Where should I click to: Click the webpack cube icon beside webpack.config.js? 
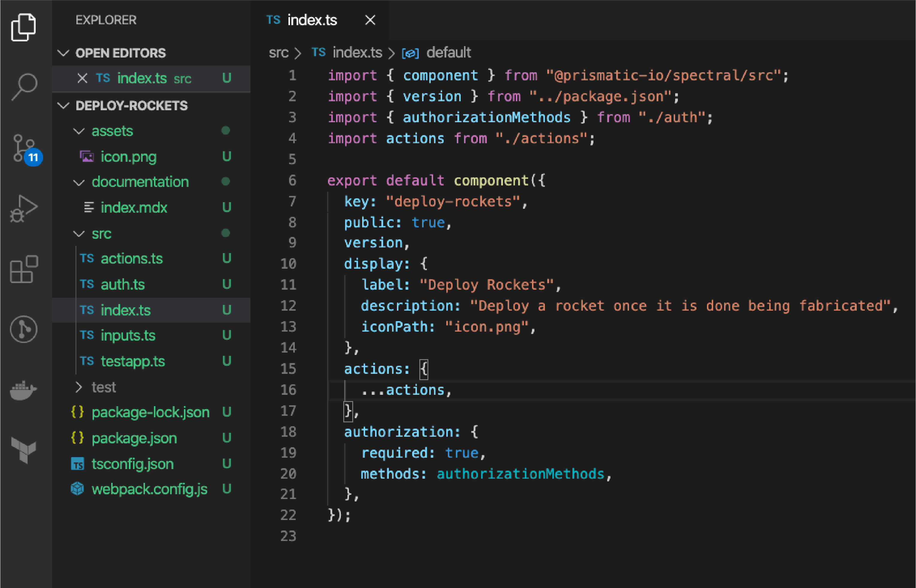coord(78,489)
